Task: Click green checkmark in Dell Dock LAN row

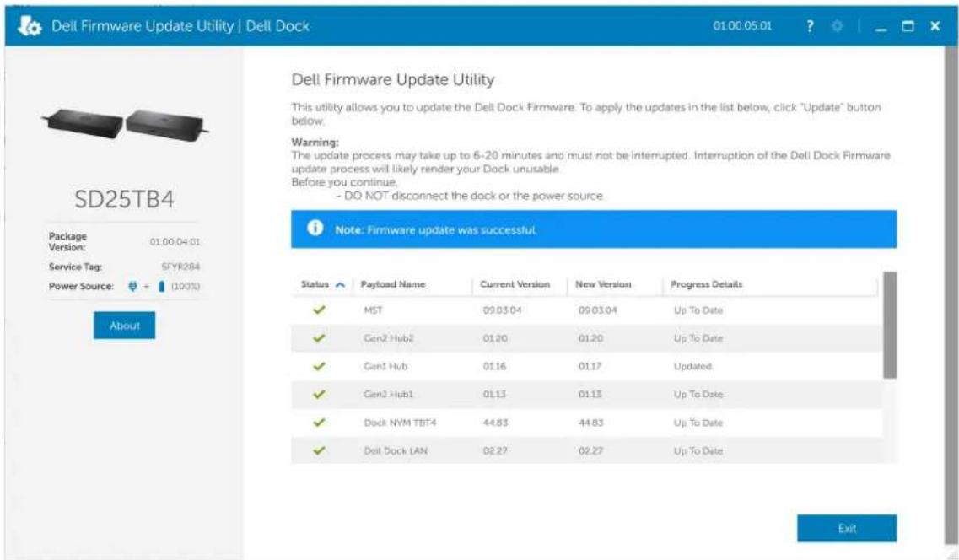Action: tap(319, 450)
